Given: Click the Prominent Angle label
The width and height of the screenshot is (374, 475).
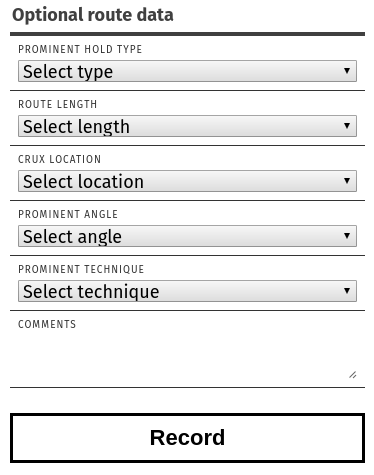Looking at the screenshot, I should point(68,214).
